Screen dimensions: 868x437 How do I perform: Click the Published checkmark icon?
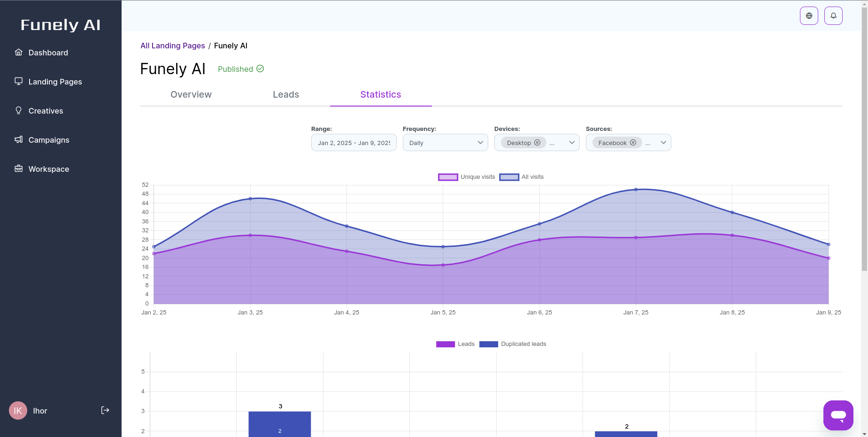click(260, 69)
